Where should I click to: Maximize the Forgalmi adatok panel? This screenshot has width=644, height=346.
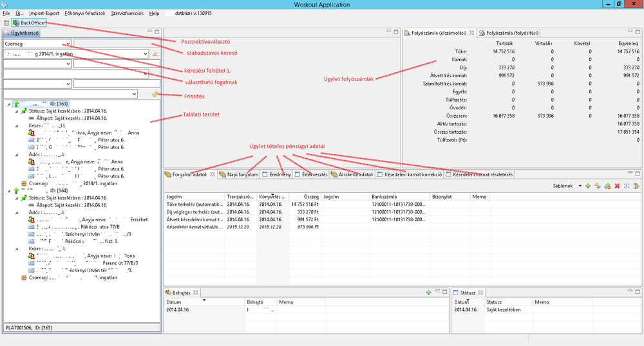[638, 174]
